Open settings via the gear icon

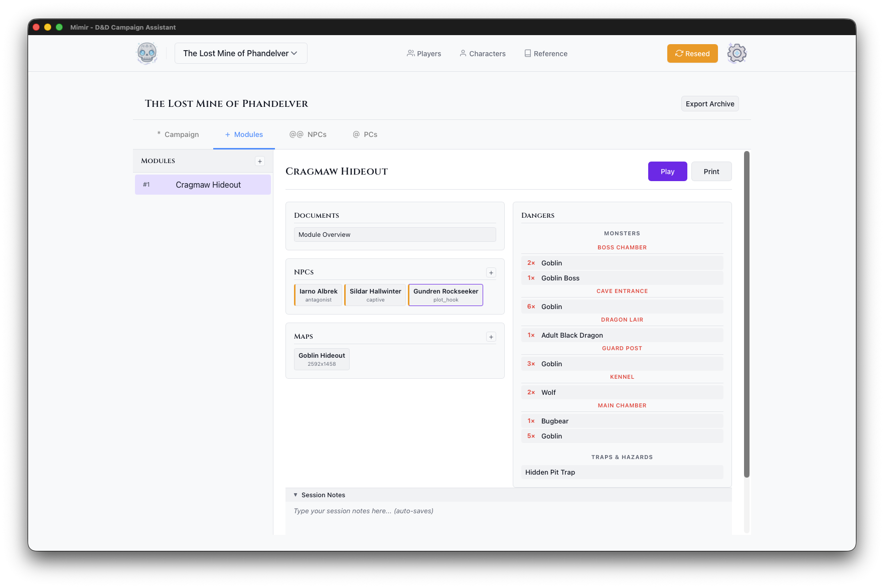click(x=736, y=53)
